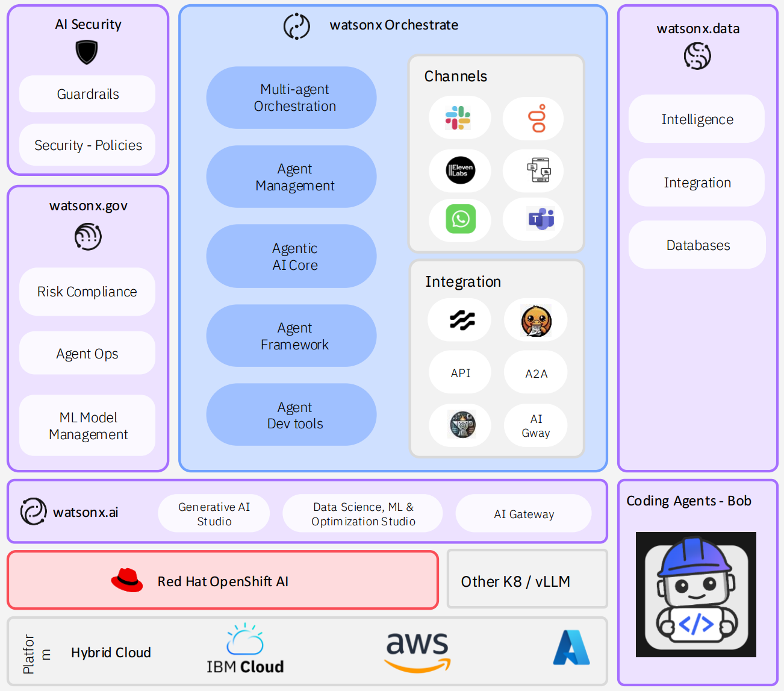Click the Integration heading in Orchestrate

463,281
